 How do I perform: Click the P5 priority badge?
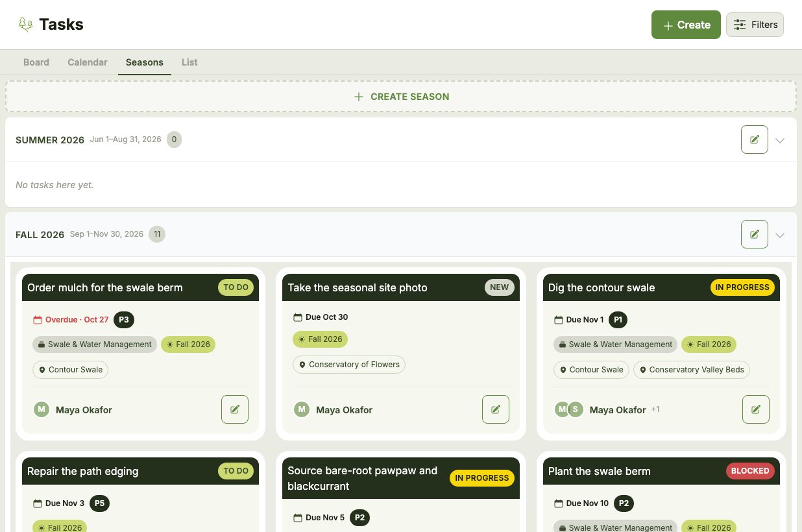(99, 503)
